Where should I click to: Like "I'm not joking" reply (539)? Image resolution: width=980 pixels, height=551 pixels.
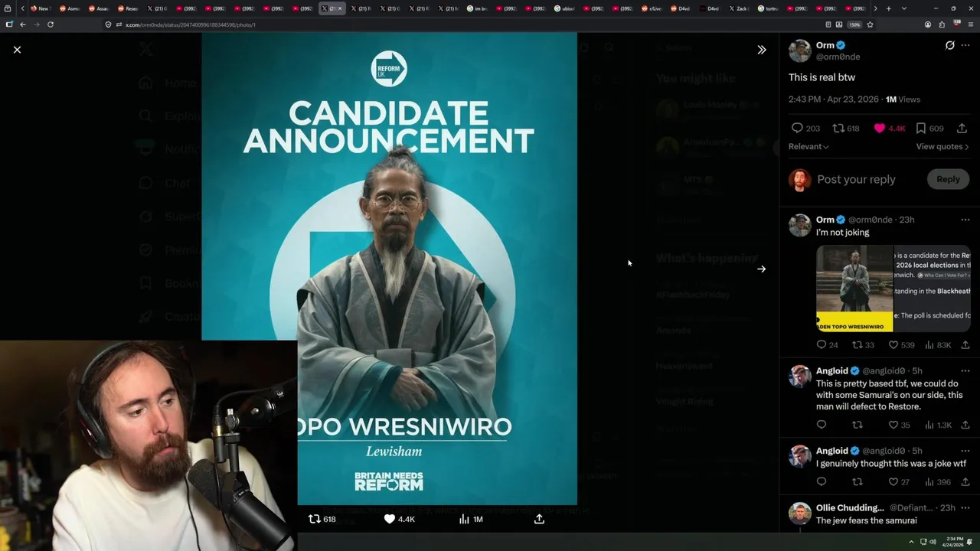tap(901, 345)
